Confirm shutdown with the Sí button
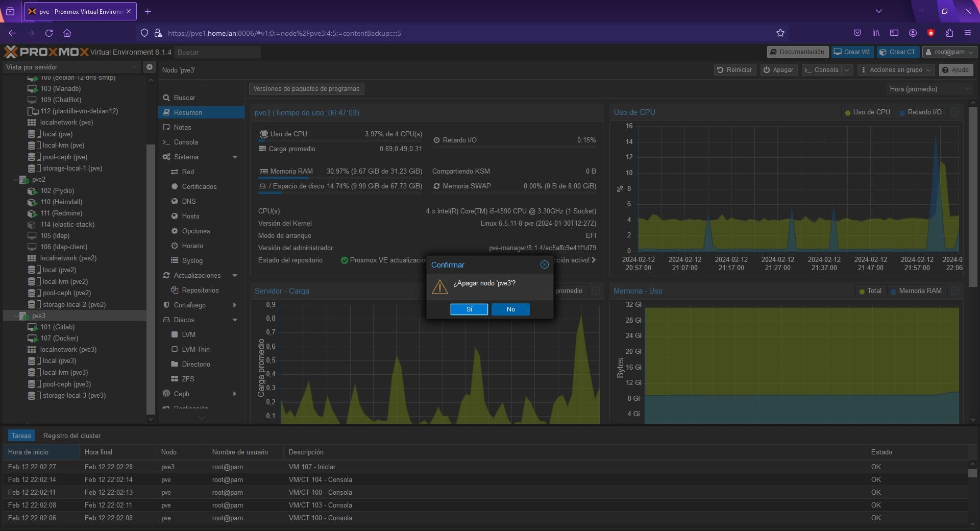This screenshot has width=980, height=531. click(469, 309)
